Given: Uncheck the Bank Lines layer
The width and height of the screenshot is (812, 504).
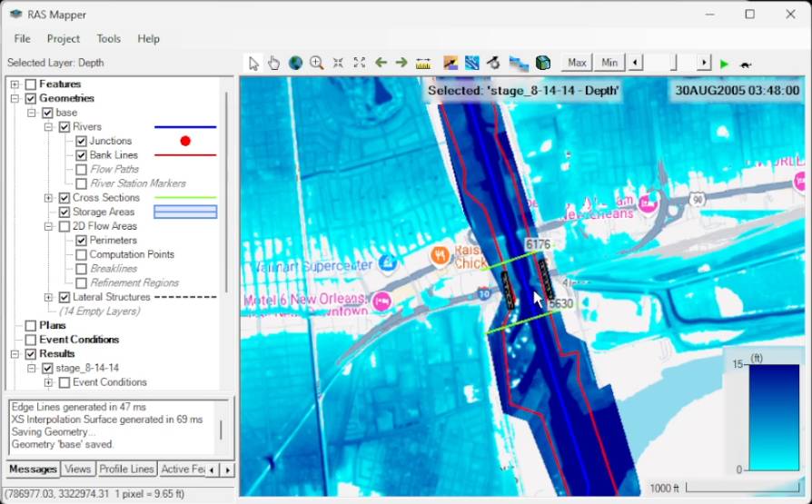Looking at the screenshot, I should coord(82,155).
